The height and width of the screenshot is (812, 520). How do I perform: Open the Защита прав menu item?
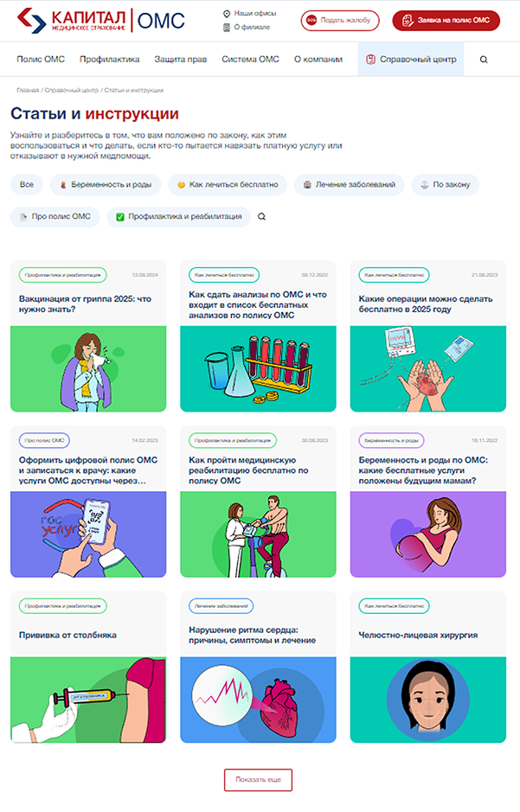pyautogui.click(x=181, y=60)
